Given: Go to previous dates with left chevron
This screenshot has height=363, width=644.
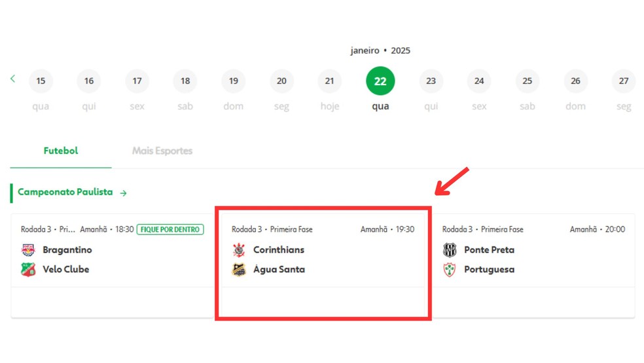Looking at the screenshot, I should (x=12, y=79).
